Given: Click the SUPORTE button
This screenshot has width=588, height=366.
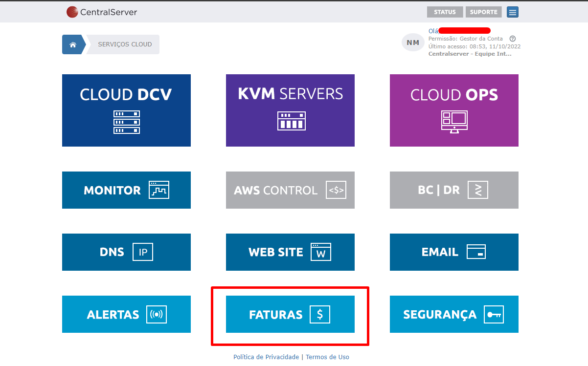Looking at the screenshot, I should [x=483, y=12].
